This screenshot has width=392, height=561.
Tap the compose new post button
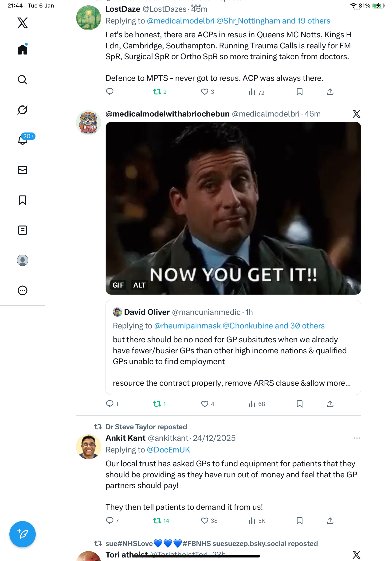click(x=22, y=534)
